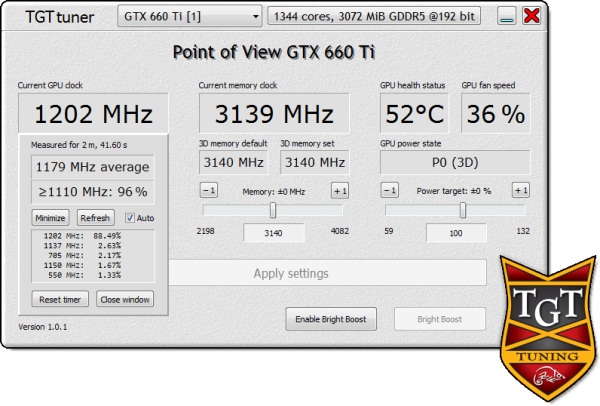
Task: Click the Memory clock slider handle
Action: click(273, 210)
